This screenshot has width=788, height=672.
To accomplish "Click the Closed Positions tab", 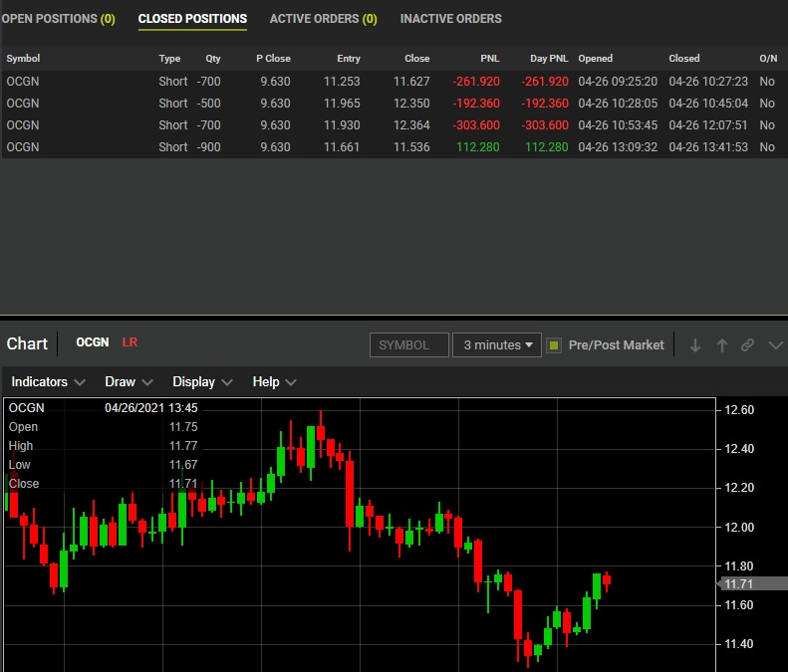I will pyautogui.click(x=192, y=19).
